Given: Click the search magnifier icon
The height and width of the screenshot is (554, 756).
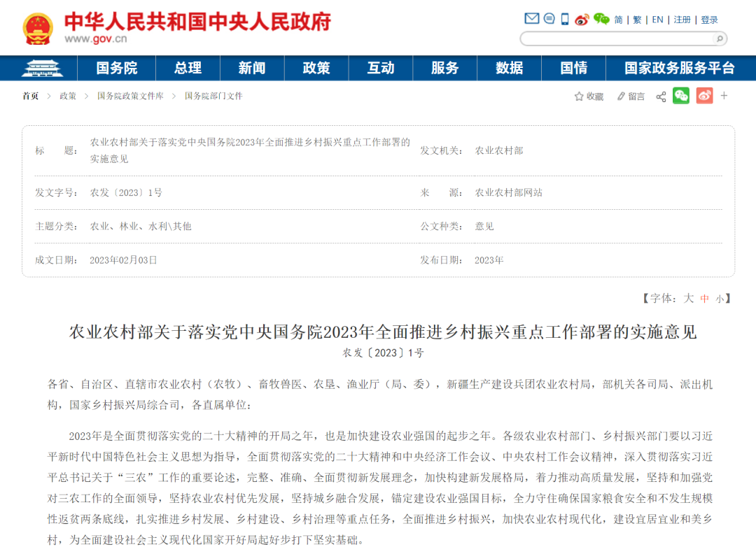Looking at the screenshot, I should (720, 39).
